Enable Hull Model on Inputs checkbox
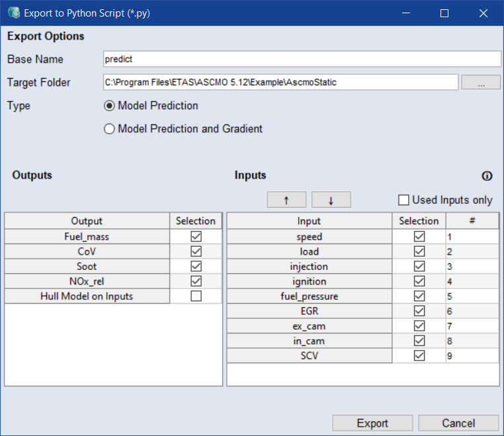The width and height of the screenshot is (504, 436). pyautogui.click(x=196, y=296)
